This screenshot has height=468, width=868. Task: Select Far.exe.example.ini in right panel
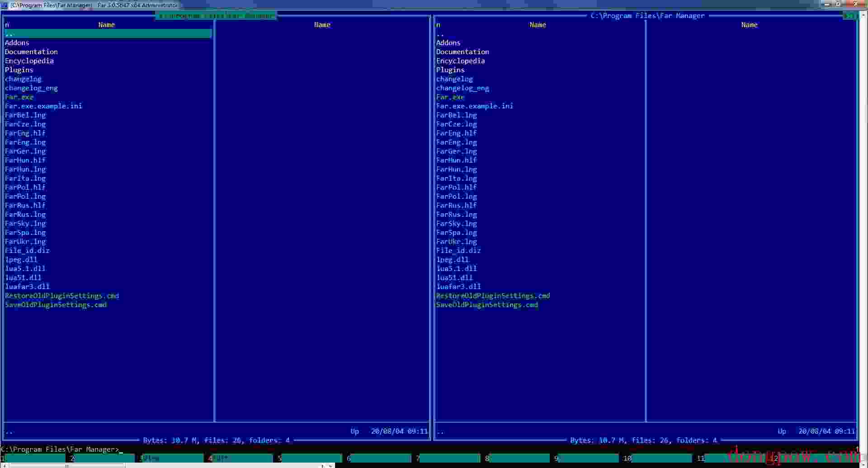(475, 106)
